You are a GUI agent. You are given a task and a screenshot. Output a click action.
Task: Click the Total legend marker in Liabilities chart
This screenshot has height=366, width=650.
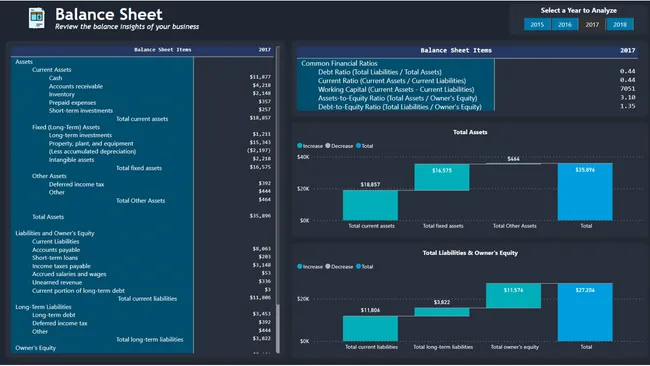tap(359, 266)
